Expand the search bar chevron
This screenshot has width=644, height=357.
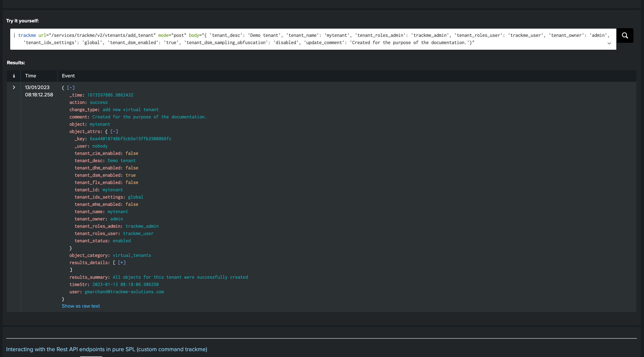point(609,43)
